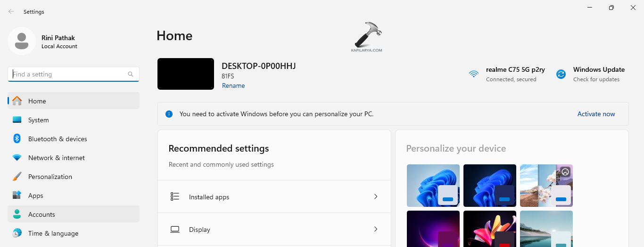Viewport: 644px width, 247px height.
Task: Open the Accounts settings page
Action: [41, 214]
